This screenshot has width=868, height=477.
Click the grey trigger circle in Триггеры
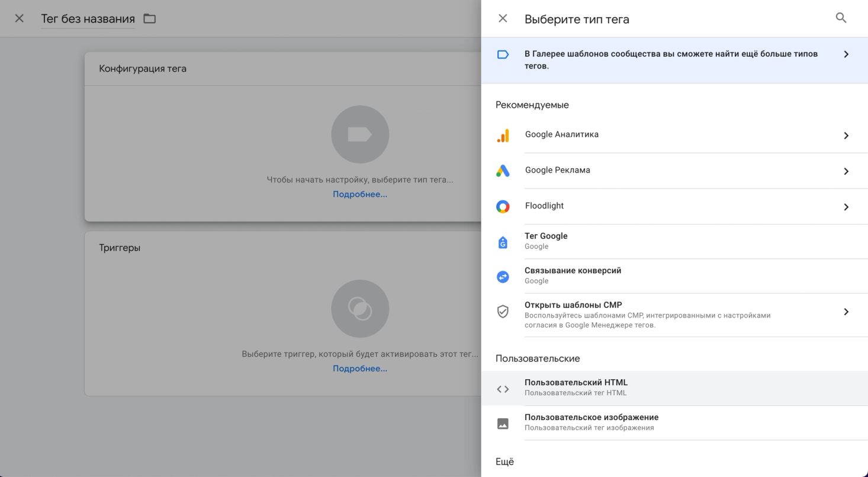pyautogui.click(x=360, y=309)
